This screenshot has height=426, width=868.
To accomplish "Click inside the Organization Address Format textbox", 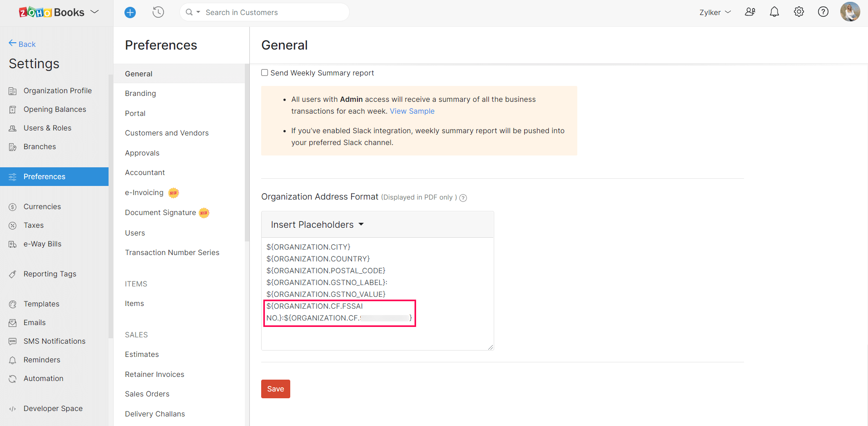I will pos(377,332).
